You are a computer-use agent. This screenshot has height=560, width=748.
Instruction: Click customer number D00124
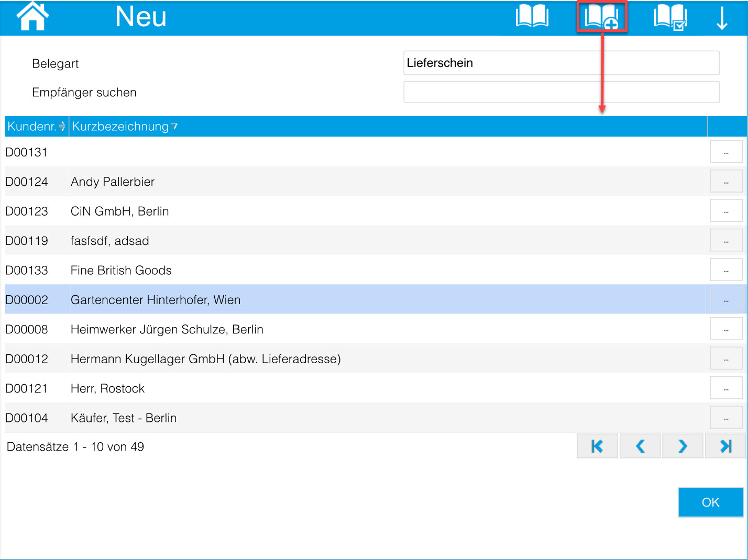[x=26, y=182]
